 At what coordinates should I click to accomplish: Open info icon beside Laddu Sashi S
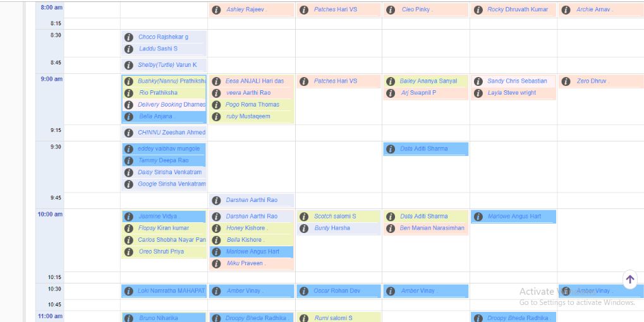[x=128, y=49]
